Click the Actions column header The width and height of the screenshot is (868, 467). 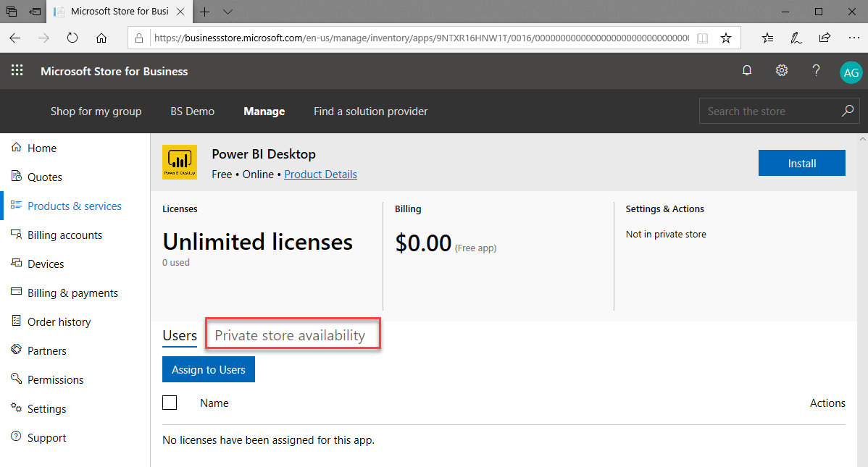coord(827,403)
